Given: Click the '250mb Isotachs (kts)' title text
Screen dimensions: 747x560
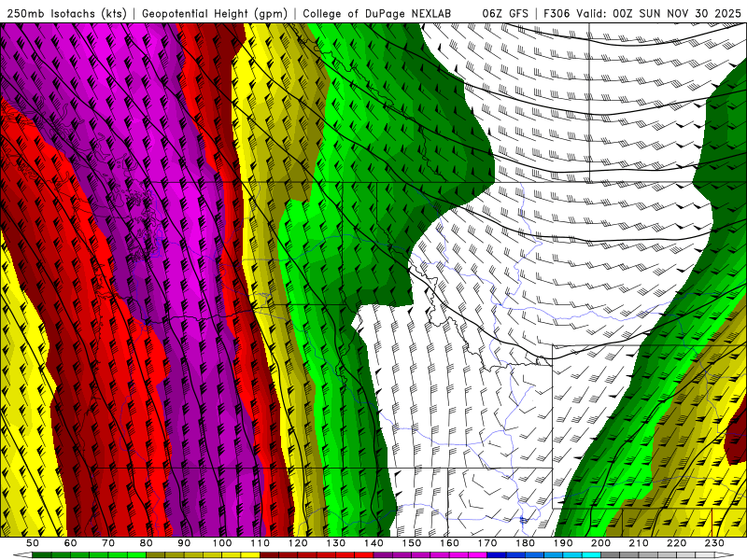Looking at the screenshot, I should point(66,14).
